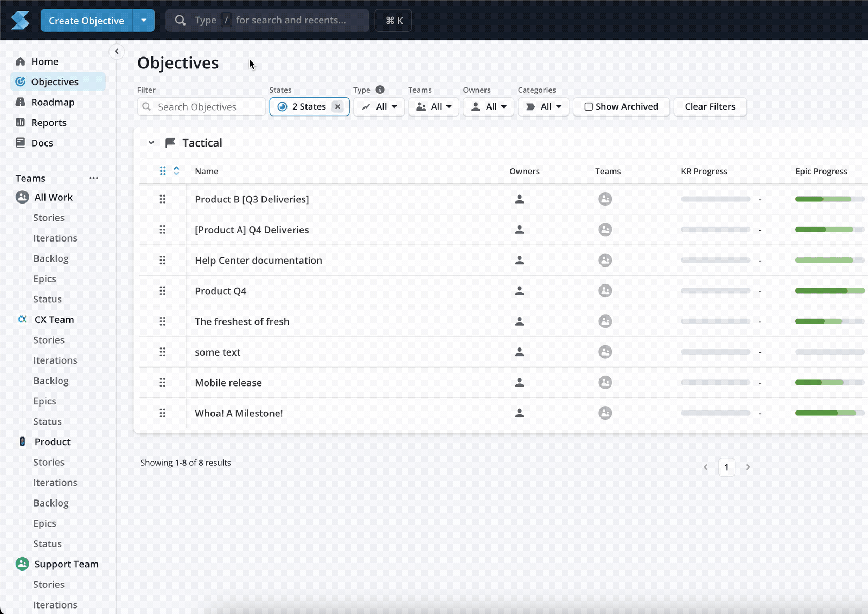Enable the Show Archived checkbox

[589, 107]
